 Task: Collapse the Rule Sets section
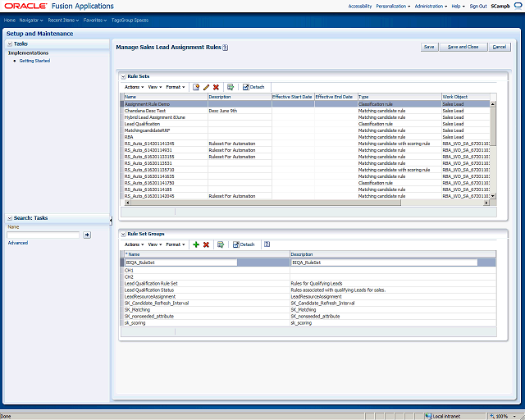123,76
